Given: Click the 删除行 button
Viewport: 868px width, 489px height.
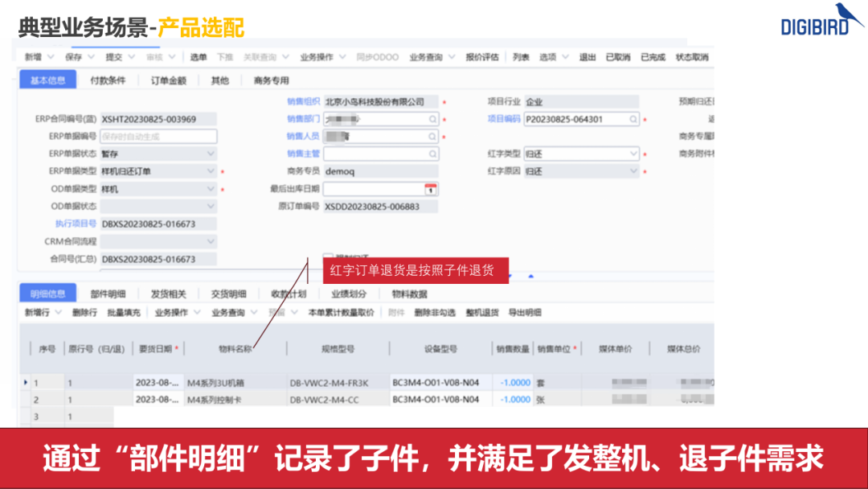Looking at the screenshot, I should [84, 312].
